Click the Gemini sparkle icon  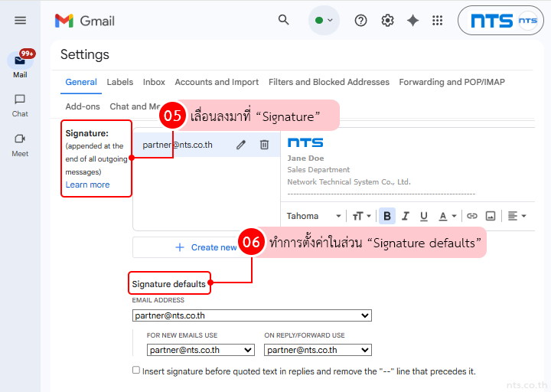click(413, 21)
